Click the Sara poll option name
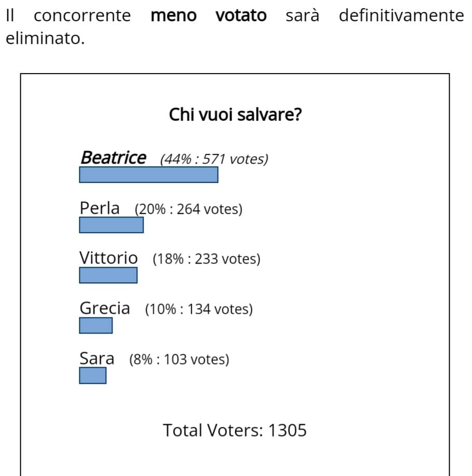472x476 pixels. point(97,358)
